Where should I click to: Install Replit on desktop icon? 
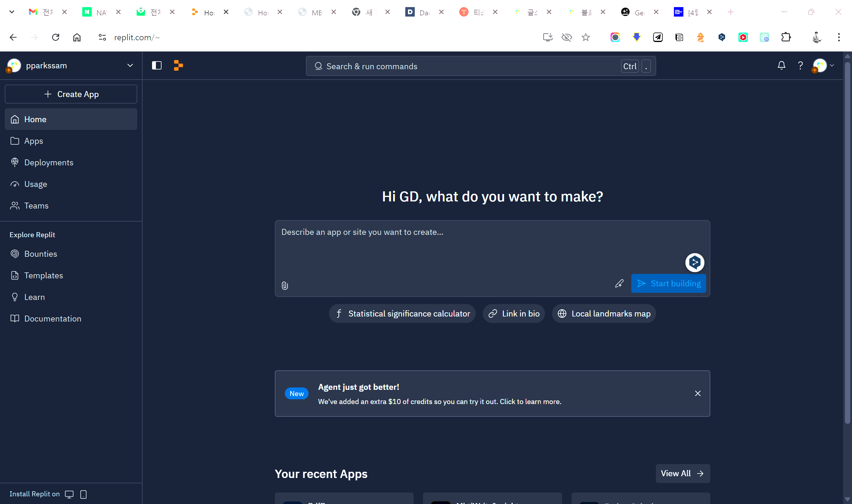tap(69, 494)
